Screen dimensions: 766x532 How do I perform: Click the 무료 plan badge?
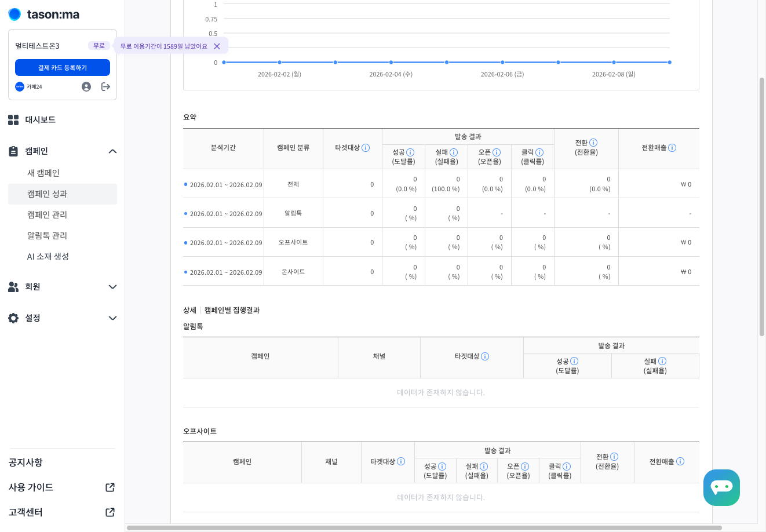99,46
